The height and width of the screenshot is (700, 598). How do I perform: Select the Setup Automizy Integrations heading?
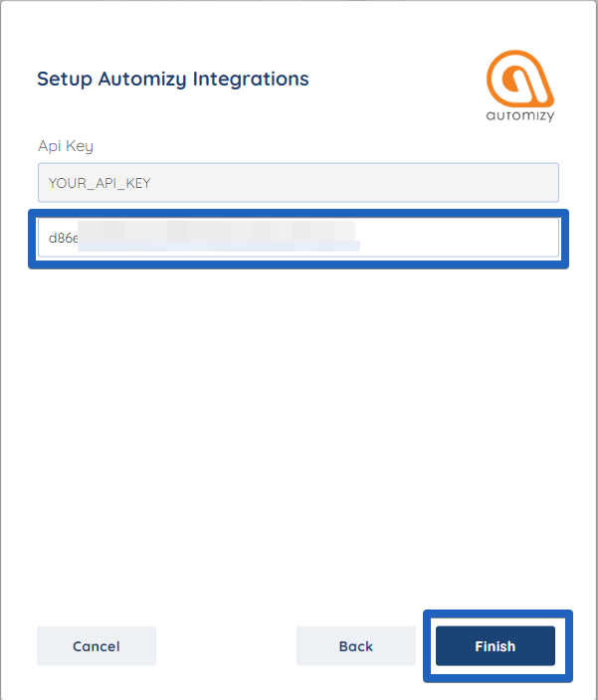tap(173, 79)
